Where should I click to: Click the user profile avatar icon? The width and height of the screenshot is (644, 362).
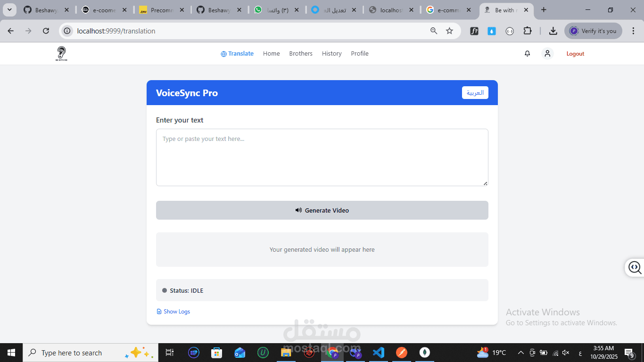(547, 54)
